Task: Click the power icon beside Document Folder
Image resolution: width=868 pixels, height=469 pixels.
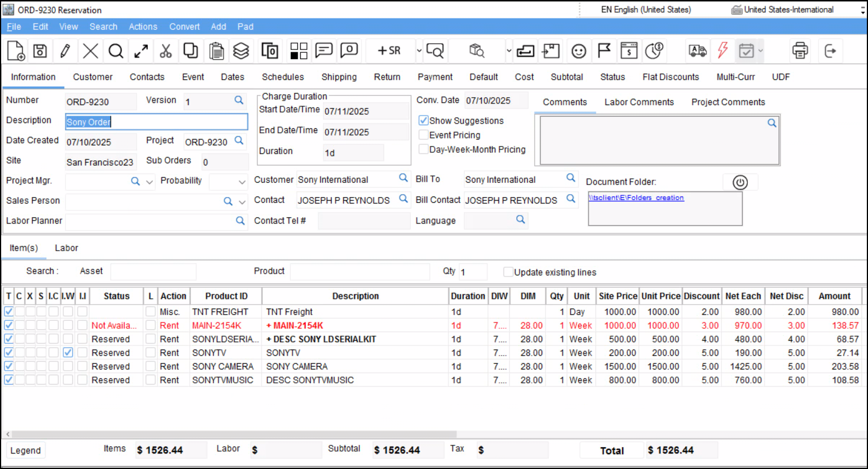Action: pos(740,182)
